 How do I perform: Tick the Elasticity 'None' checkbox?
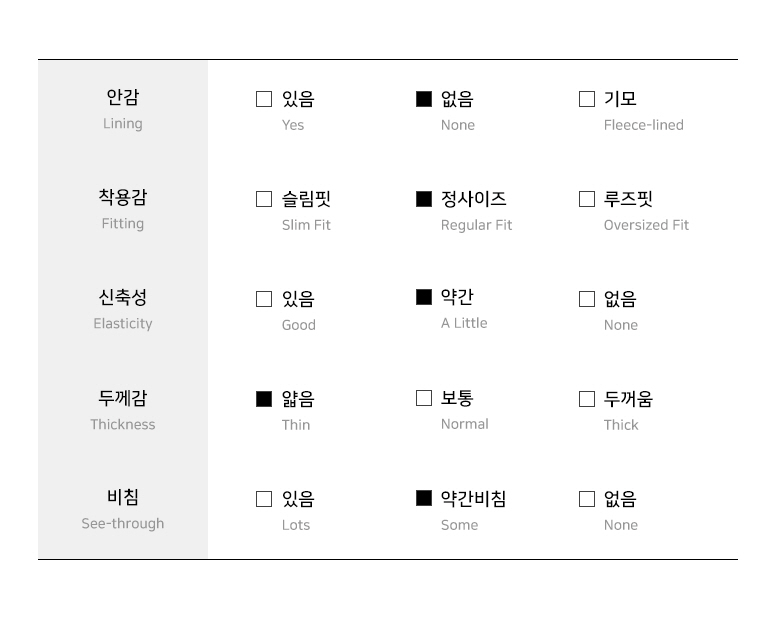pyautogui.click(x=587, y=299)
